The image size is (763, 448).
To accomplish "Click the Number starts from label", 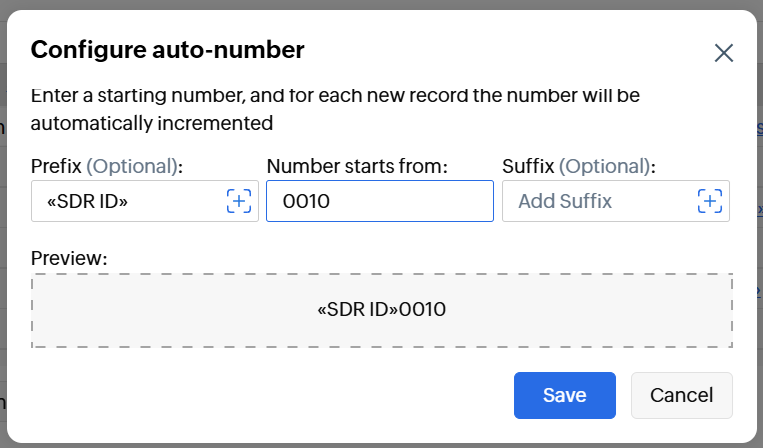I will click(357, 165).
